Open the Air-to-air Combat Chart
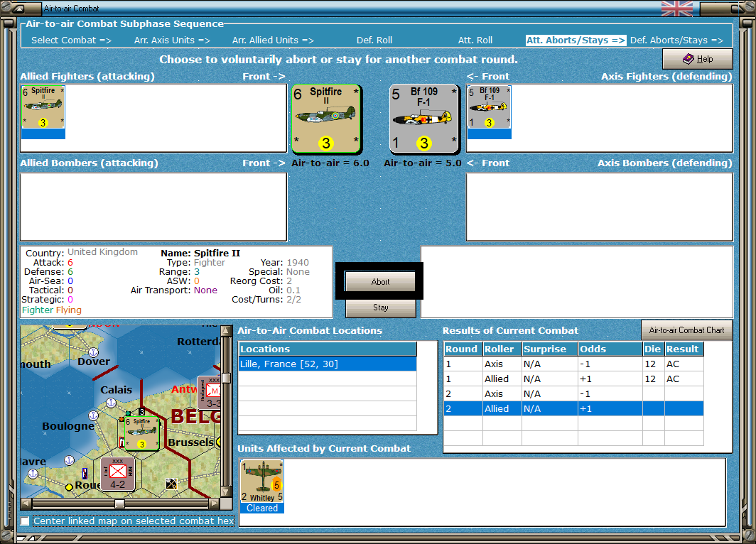The image size is (756, 544). [686, 330]
